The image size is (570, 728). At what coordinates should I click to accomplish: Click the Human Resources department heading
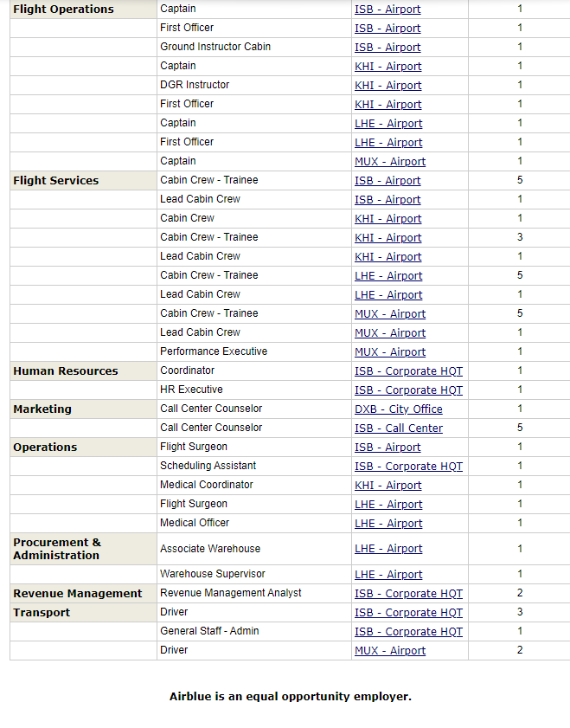pos(66,371)
